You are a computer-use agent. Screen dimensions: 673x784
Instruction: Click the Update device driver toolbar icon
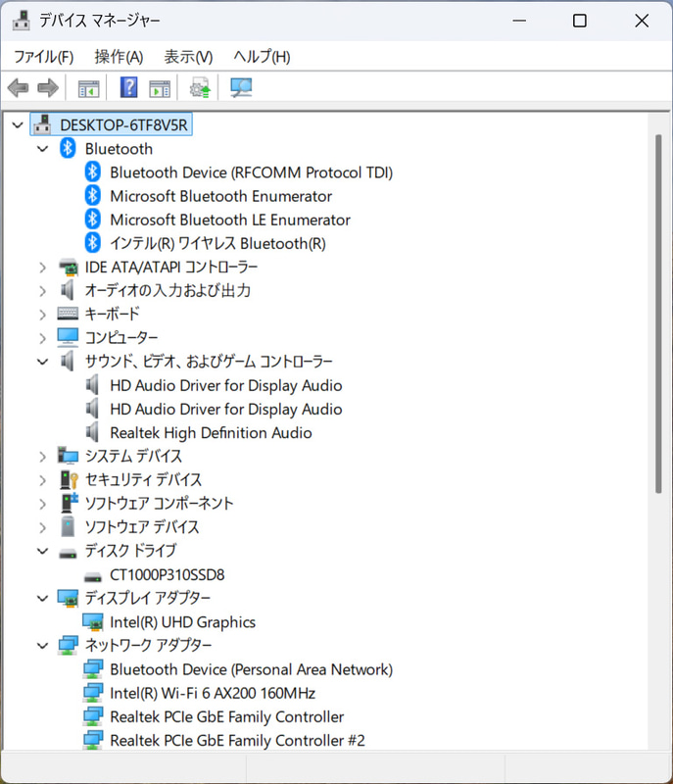tap(200, 88)
